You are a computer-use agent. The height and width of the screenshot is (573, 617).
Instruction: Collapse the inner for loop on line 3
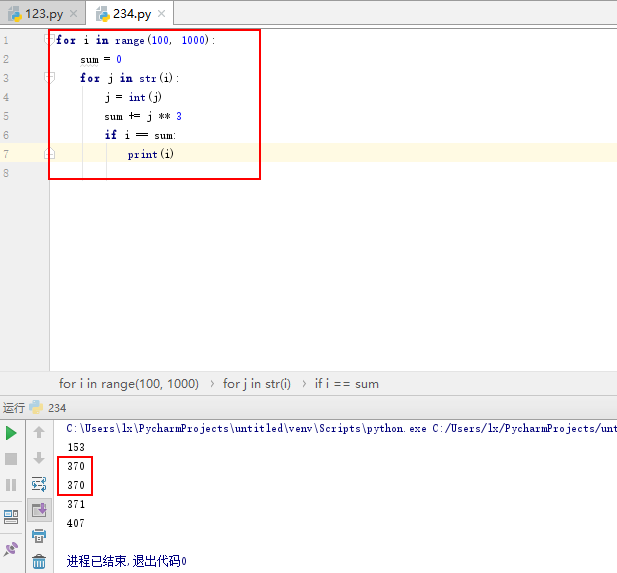point(50,78)
